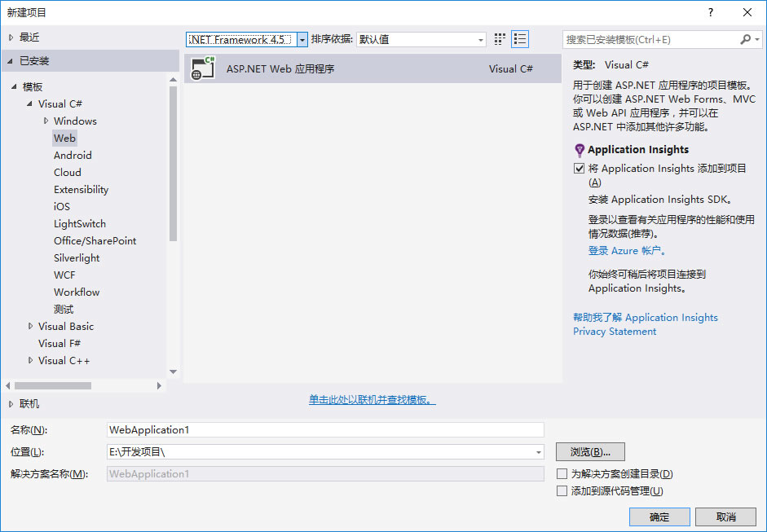The height and width of the screenshot is (532, 767).
Task: Enable create directory for solution checkbox
Action: click(x=562, y=474)
